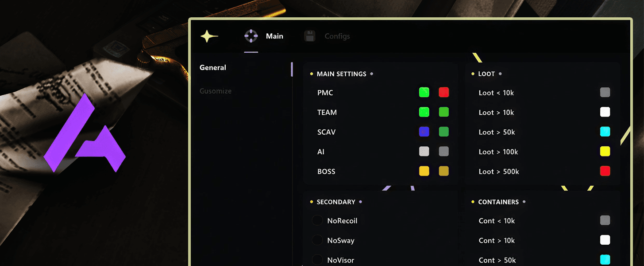
Task: Click the sidebar vertical scrollbar
Action: (x=292, y=70)
